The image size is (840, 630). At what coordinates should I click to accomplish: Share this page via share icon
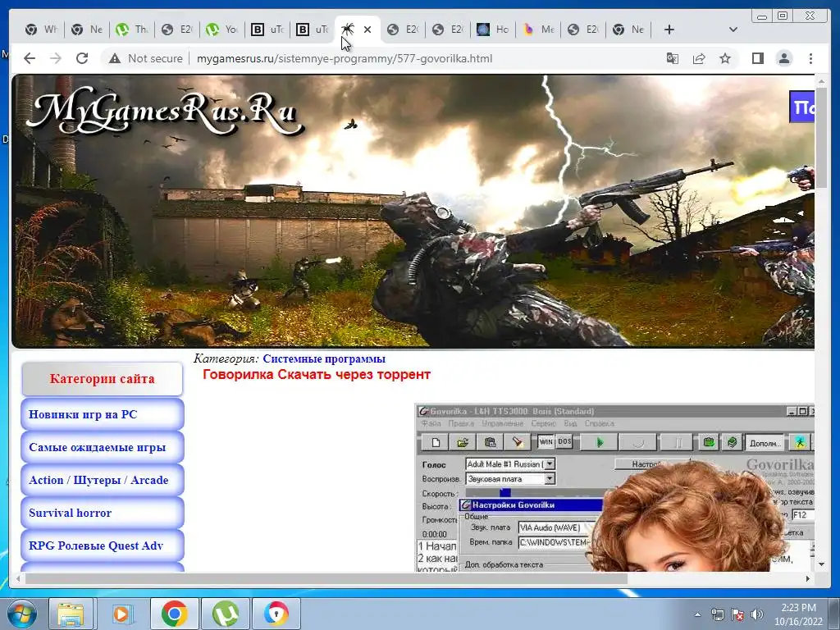click(x=699, y=58)
